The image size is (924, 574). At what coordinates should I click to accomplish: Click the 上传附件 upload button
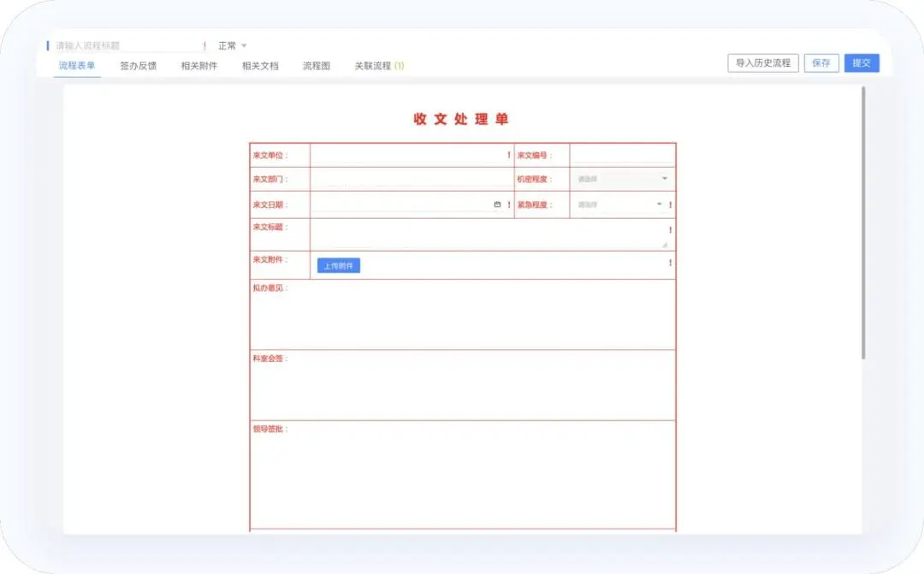[339, 266]
